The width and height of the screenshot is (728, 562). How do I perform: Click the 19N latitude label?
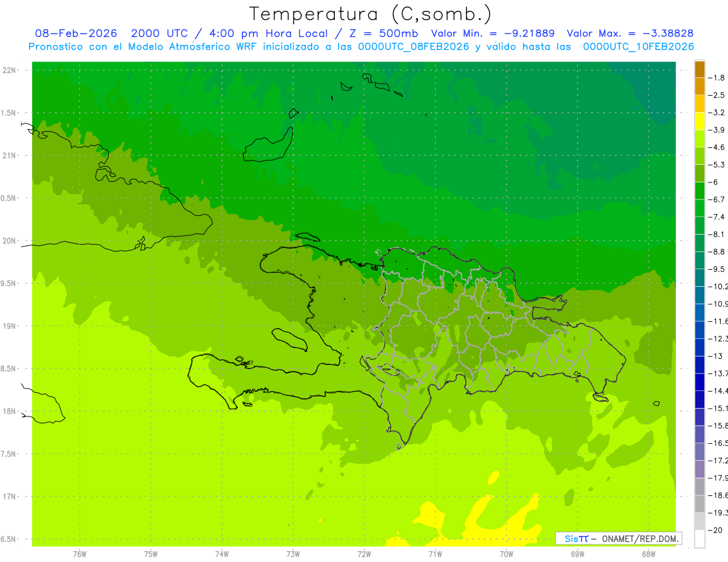pos(10,326)
